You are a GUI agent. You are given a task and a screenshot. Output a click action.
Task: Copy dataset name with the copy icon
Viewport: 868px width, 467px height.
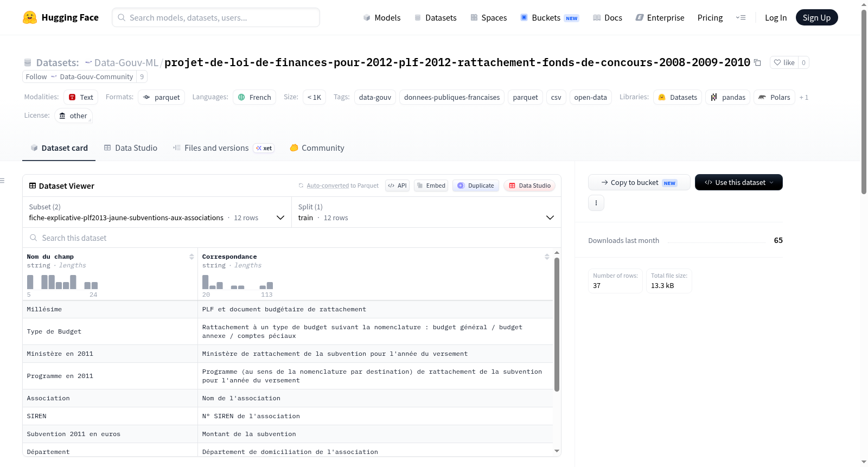click(x=758, y=63)
